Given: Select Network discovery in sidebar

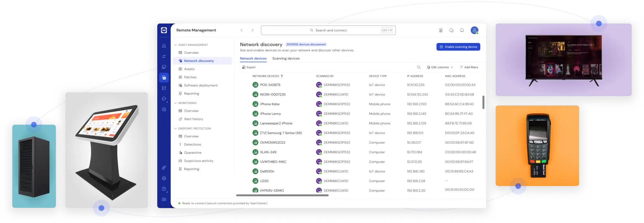Looking at the screenshot, I should (x=202, y=61).
